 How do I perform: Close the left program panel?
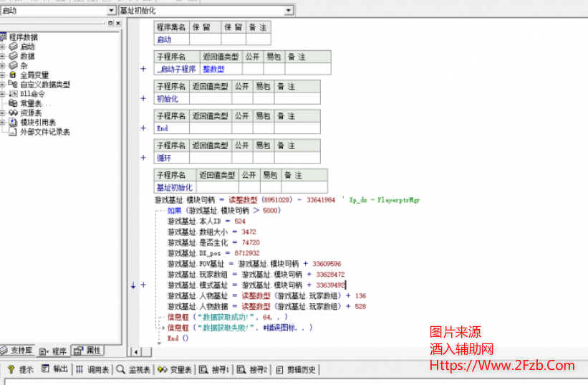pyautogui.click(x=118, y=24)
